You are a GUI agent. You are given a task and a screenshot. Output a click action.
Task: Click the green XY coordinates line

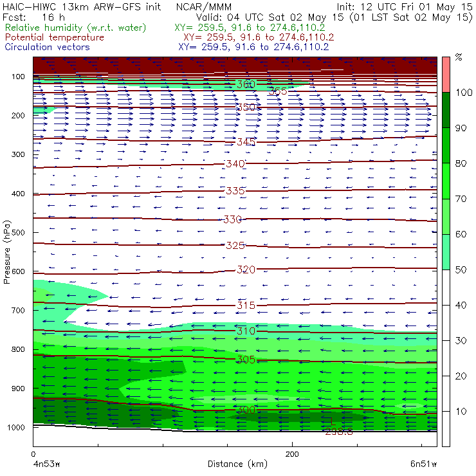coord(250,28)
